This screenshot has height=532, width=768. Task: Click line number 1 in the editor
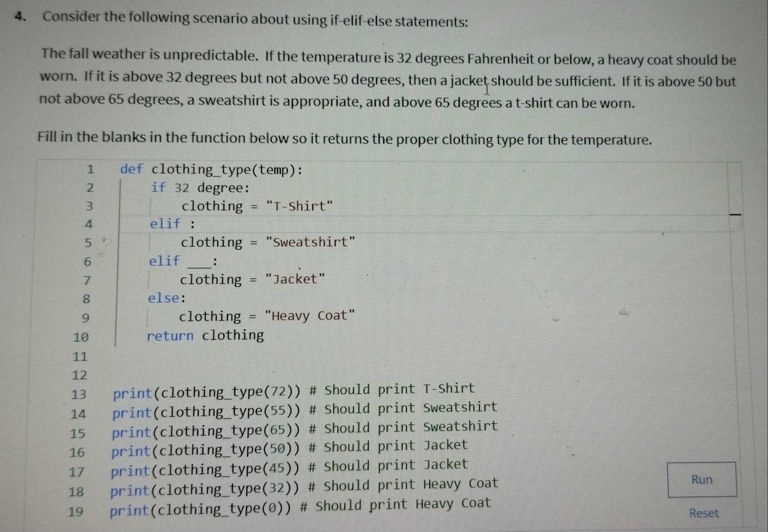89,170
